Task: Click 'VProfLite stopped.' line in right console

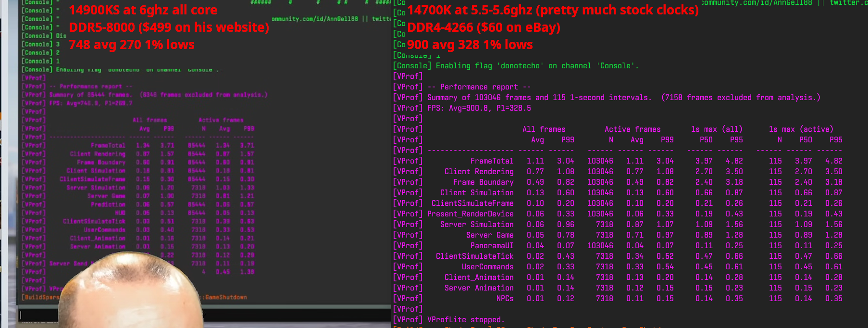Action: point(466,320)
